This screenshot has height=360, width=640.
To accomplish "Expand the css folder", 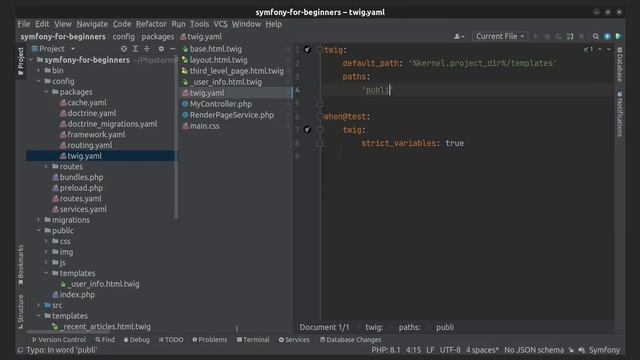I will [46, 241].
